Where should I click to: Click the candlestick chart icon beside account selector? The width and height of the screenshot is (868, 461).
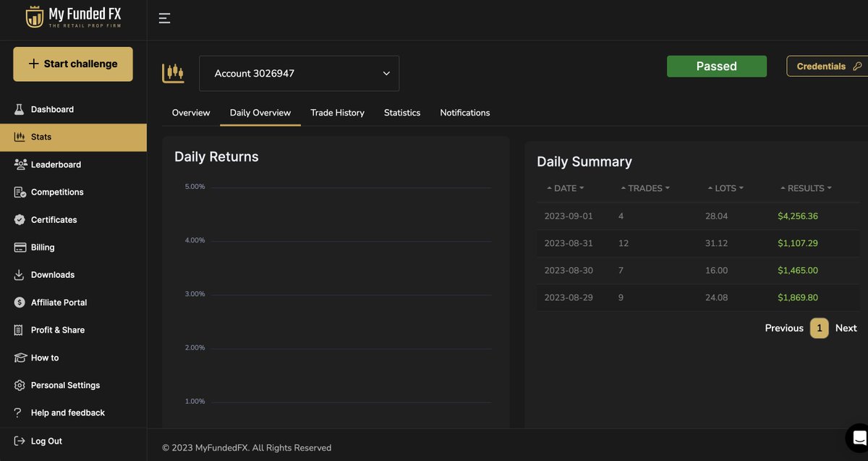coord(173,73)
